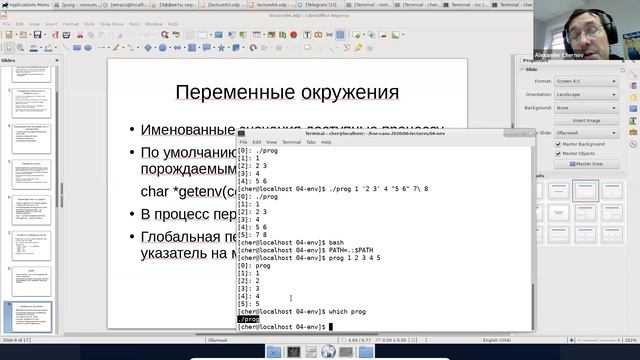Select the diamond Basic Shapes tool
This screenshot has width=640, height=360.
(x=148, y=48)
